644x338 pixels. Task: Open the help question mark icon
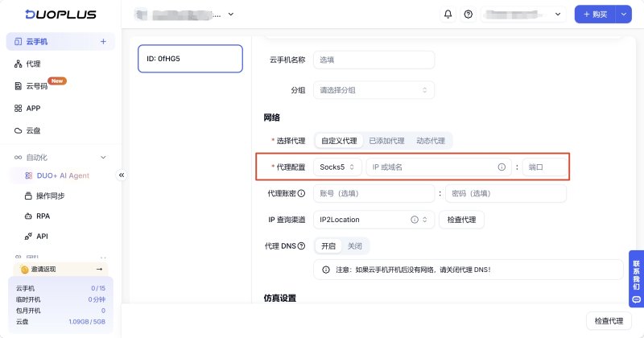click(x=468, y=14)
